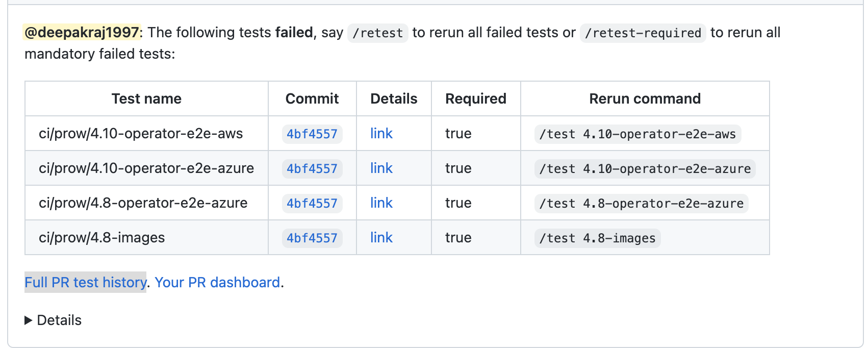868x348 pixels.
Task: Open the Full PR test history link
Action: tap(85, 282)
